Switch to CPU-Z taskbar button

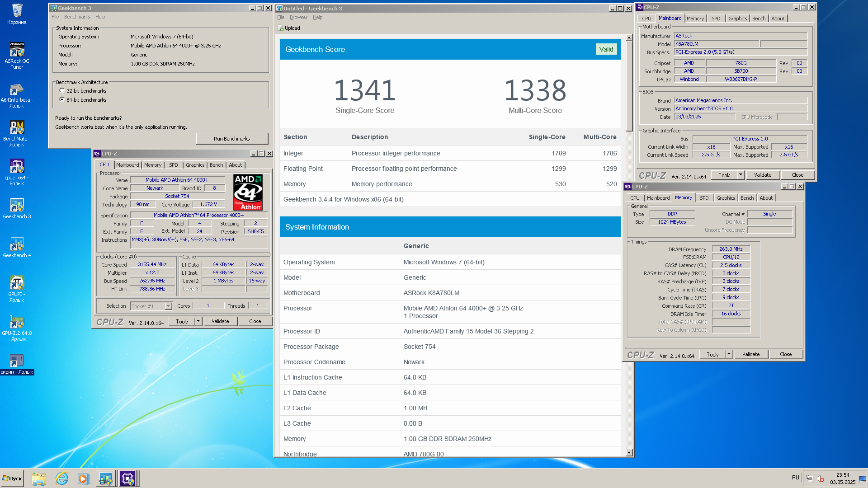tap(127, 479)
